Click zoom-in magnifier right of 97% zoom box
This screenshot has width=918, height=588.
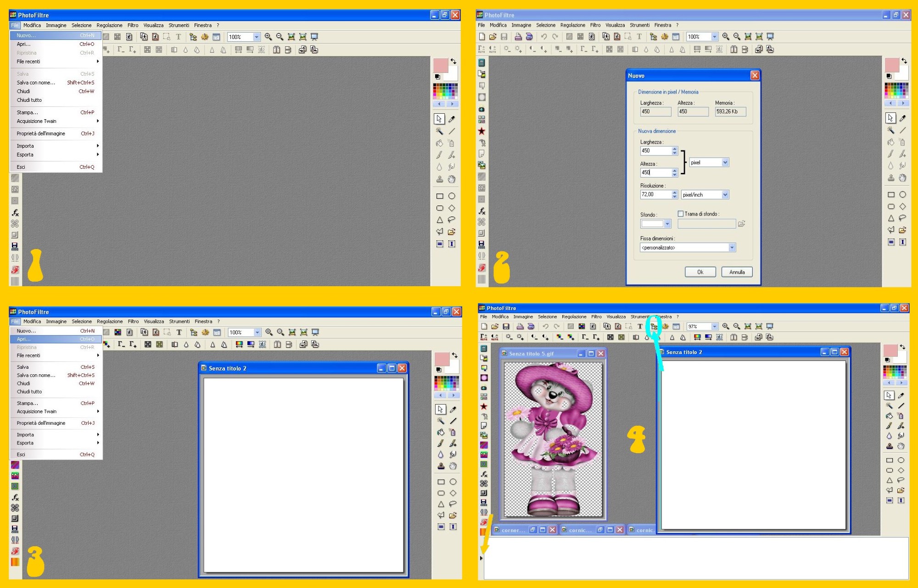tap(726, 326)
